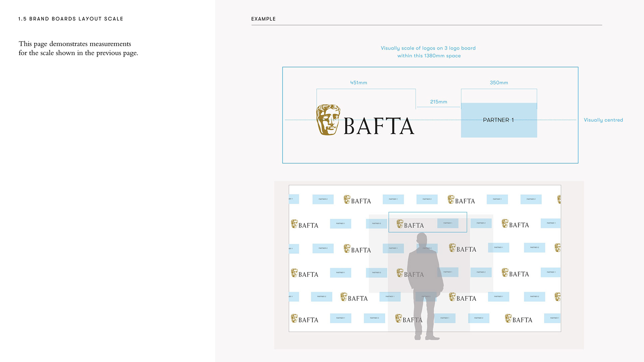Click the Visually centred annotation

tap(603, 120)
